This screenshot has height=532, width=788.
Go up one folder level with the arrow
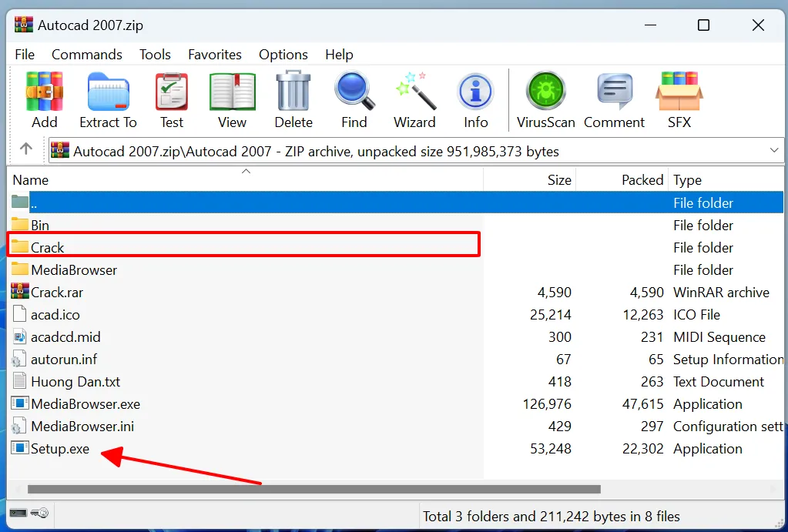pos(25,149)
